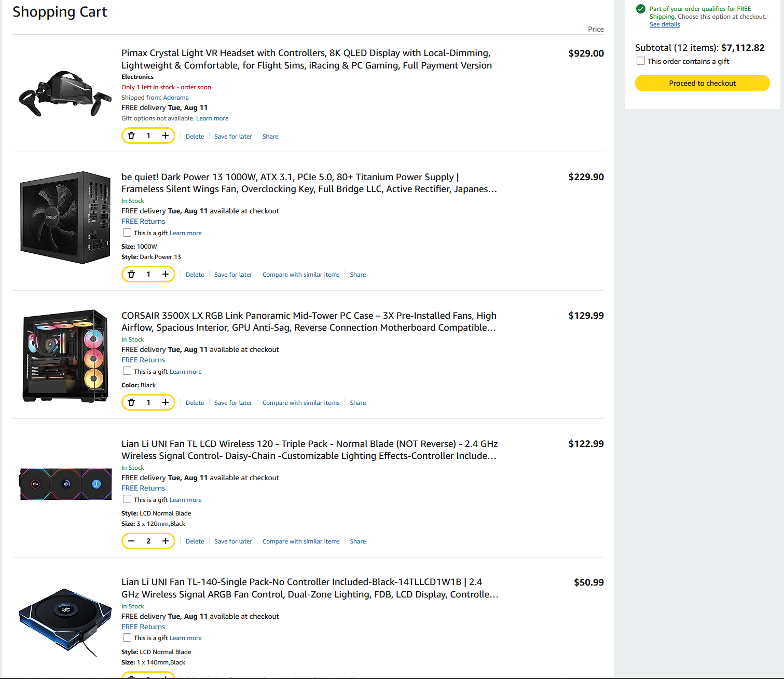784x679 pixels.
Task: Open gift 'Learn more' for Lian Li TL-140
Action: coord(186,638)
